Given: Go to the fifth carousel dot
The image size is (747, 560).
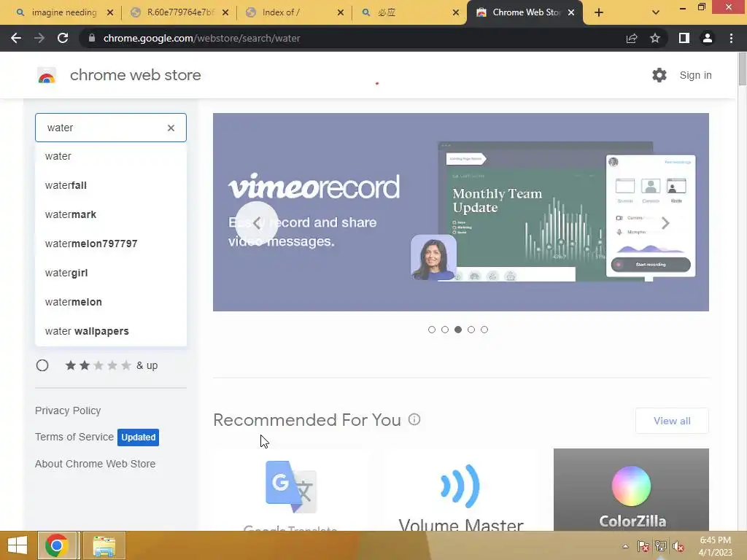Looking at the screenshot, I should (484, 330).
